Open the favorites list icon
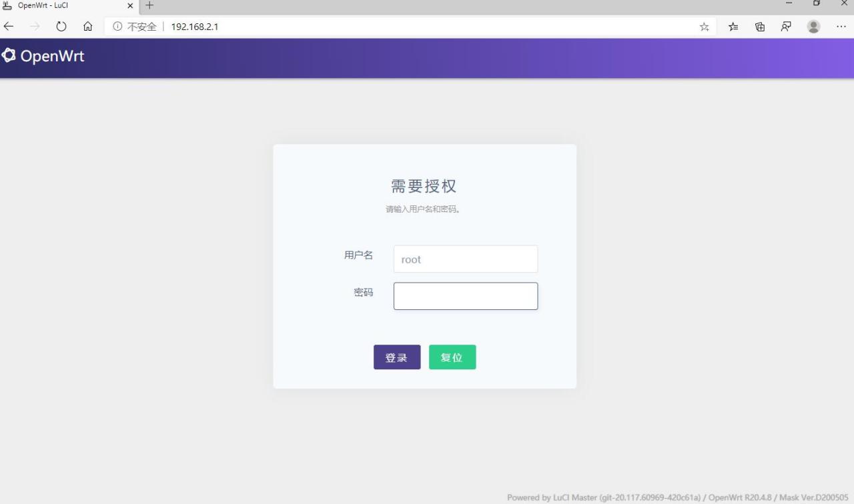The width and height of the screenshot is (854, 504). 733,27
